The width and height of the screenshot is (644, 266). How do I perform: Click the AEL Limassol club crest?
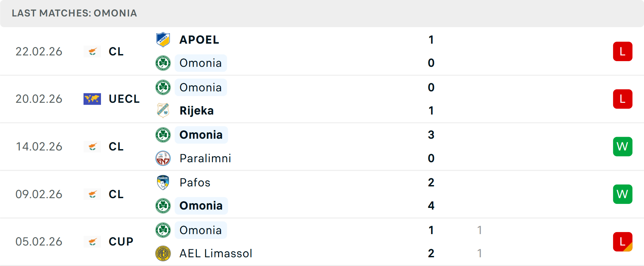pos(163,253)
